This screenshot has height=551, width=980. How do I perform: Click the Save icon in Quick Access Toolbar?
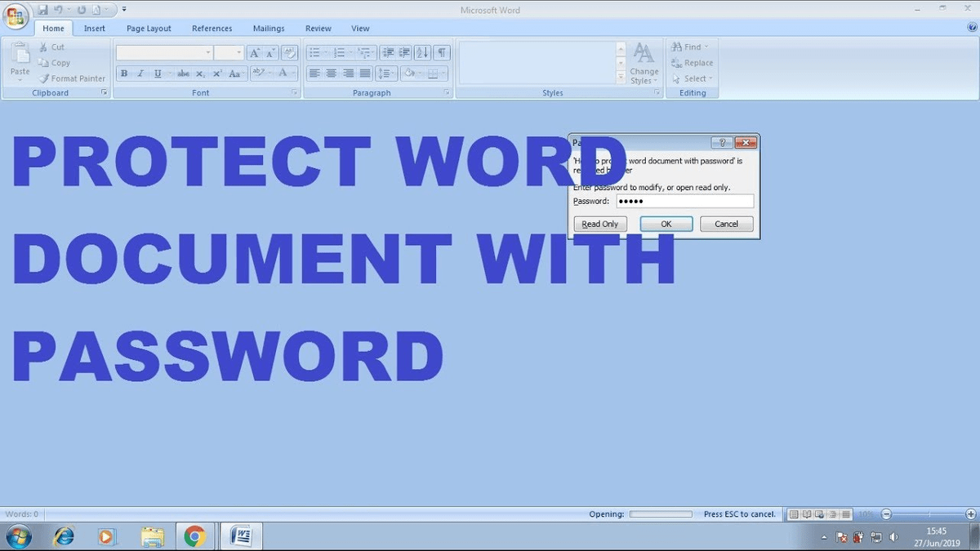pyautogui.click(x=42, y=9)
